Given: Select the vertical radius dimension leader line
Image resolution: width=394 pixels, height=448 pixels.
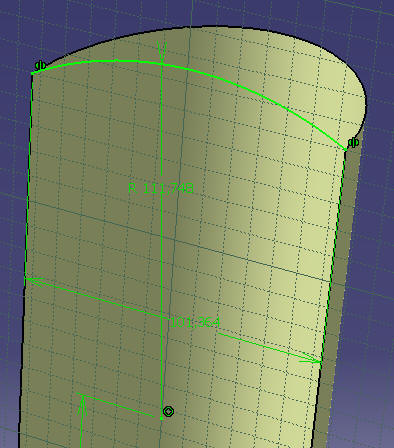Looking at the screenshot, I should pos(162,233).
